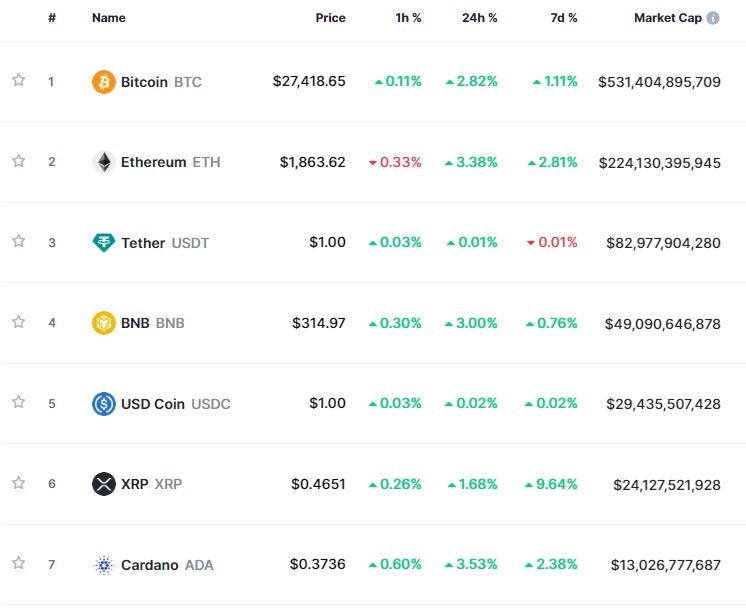The image size is (746, 608).
Task: Click the Cardano logo icon
Action: [104, 565]
